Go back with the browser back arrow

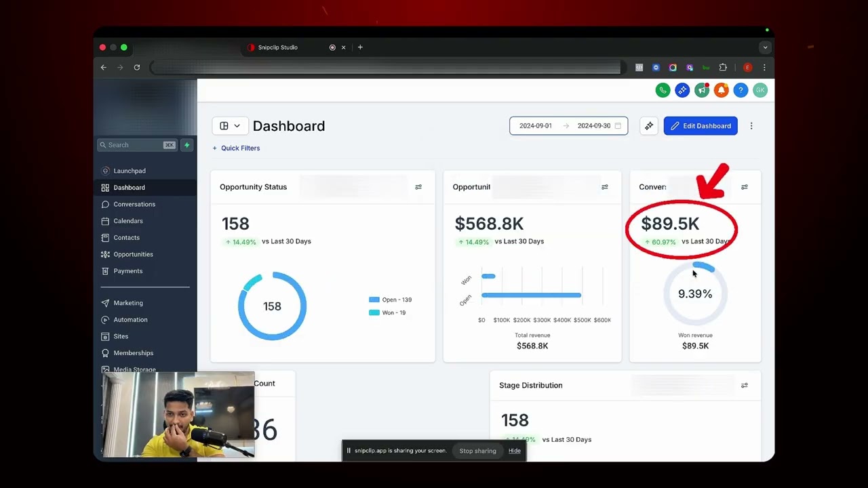104,68
